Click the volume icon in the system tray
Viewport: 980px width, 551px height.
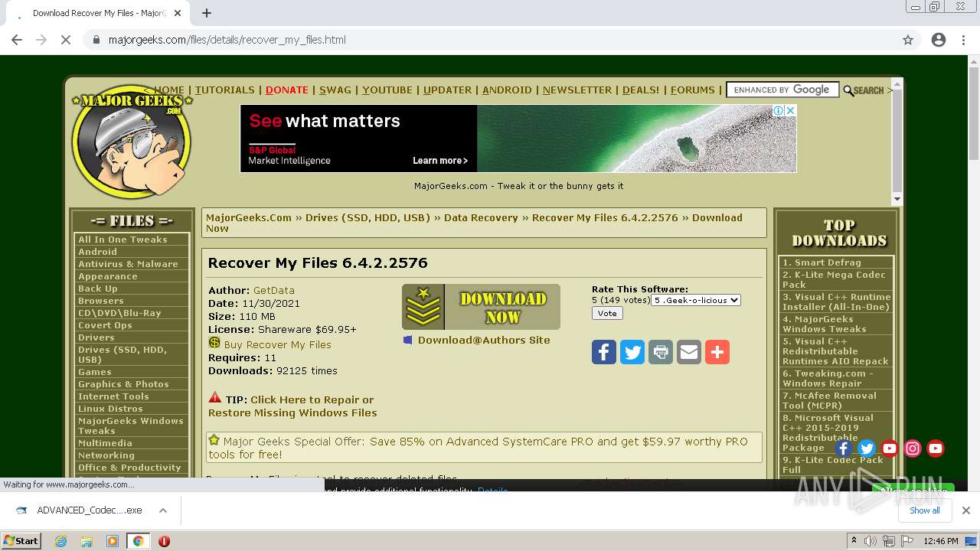coord(871,541)
